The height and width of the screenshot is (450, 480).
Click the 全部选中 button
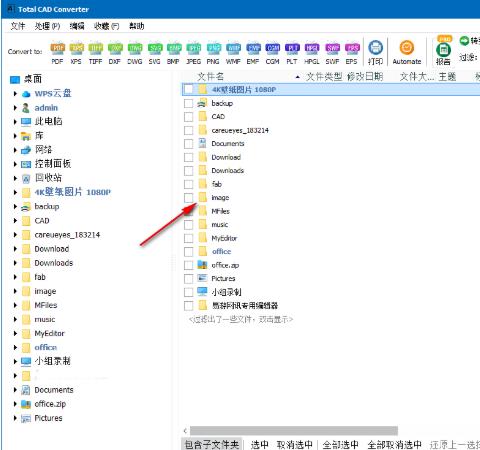coord(340,444)
